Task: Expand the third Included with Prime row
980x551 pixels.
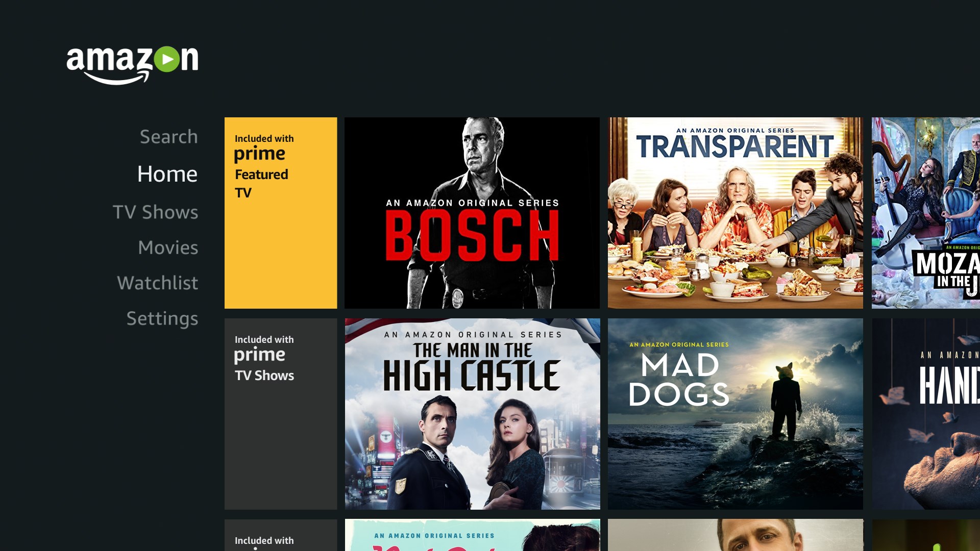Action: [281, 535]
